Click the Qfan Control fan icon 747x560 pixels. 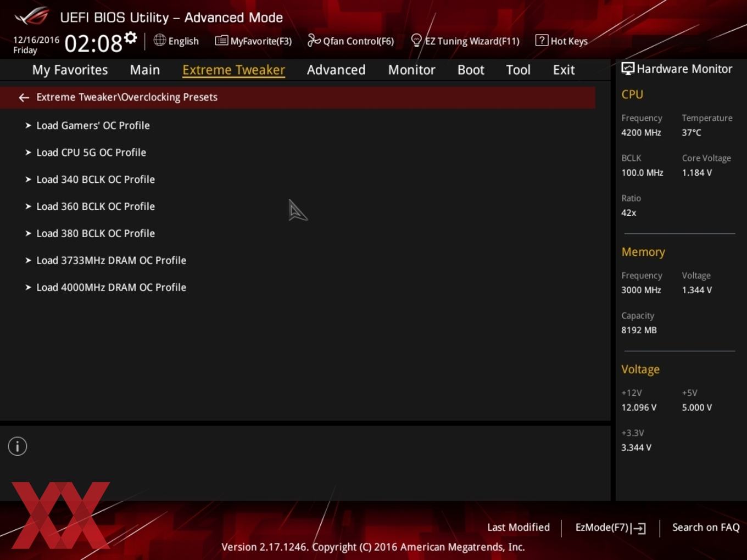click(x=314, y=40)
